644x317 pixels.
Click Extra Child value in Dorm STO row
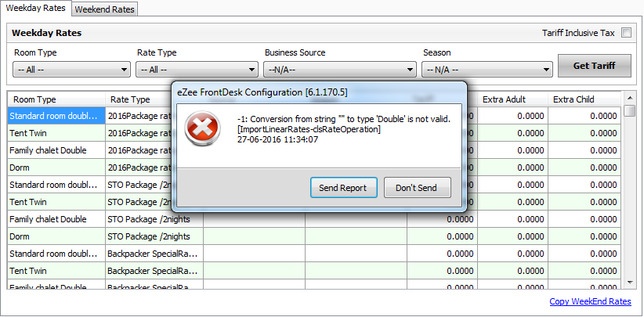coord(584,236)
